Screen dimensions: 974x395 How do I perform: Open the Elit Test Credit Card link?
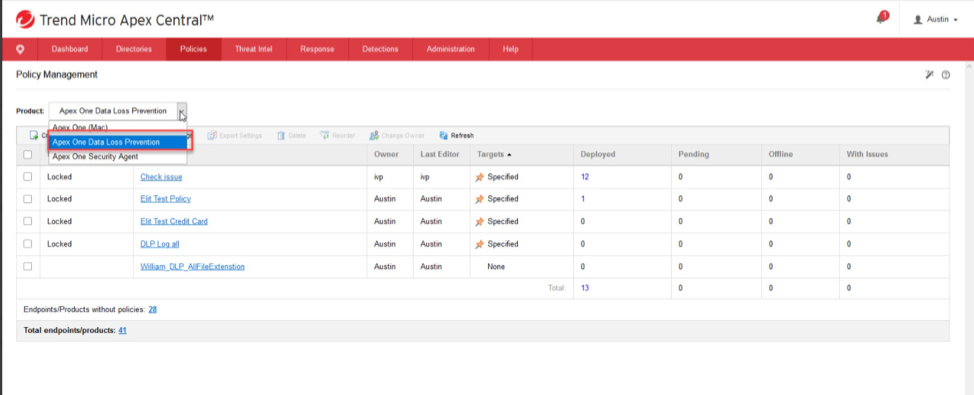pos(174,222)
